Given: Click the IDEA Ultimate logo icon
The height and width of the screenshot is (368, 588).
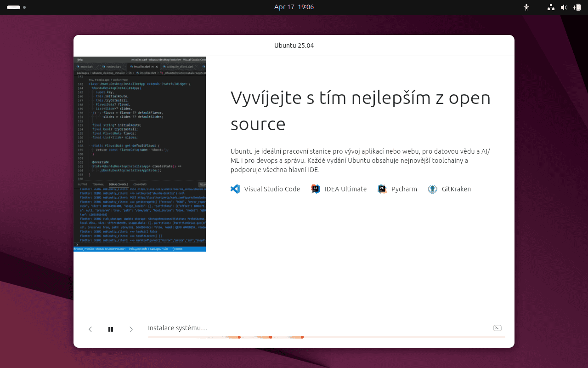Looking at the screenshot, I should pos(316,189).
